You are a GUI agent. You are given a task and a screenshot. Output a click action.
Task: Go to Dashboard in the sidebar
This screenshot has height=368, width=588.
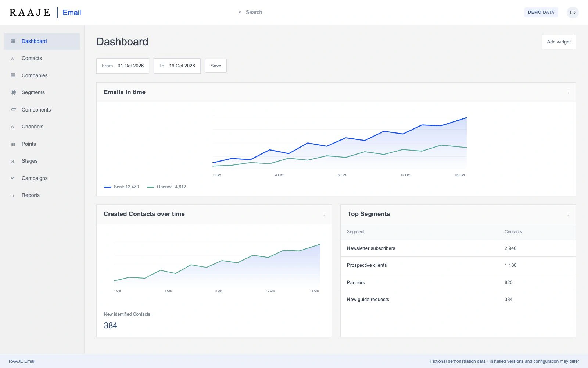pyautogui.click(x=42, y=41)
